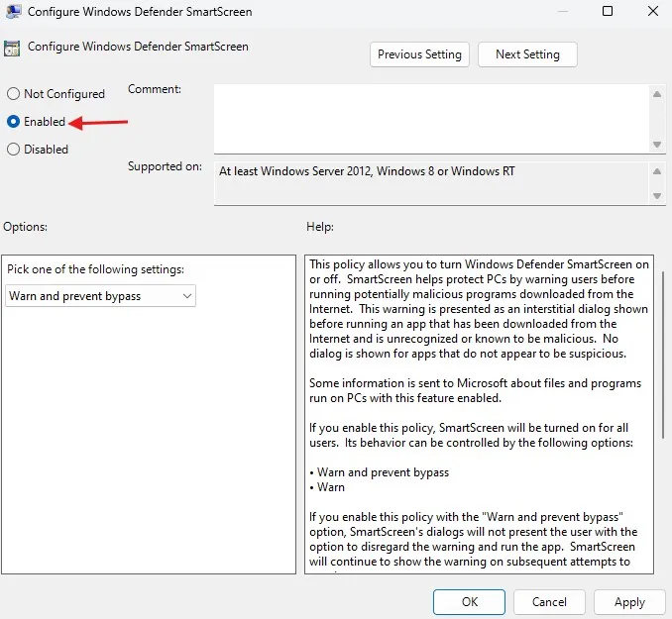Click the Help label
Screen dimensions: 672x619
coord(320,227)
